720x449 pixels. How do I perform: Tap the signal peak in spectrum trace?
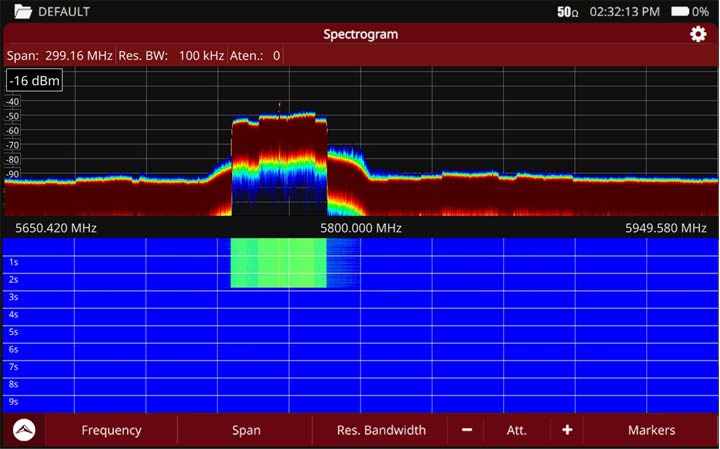click(279, 107)
